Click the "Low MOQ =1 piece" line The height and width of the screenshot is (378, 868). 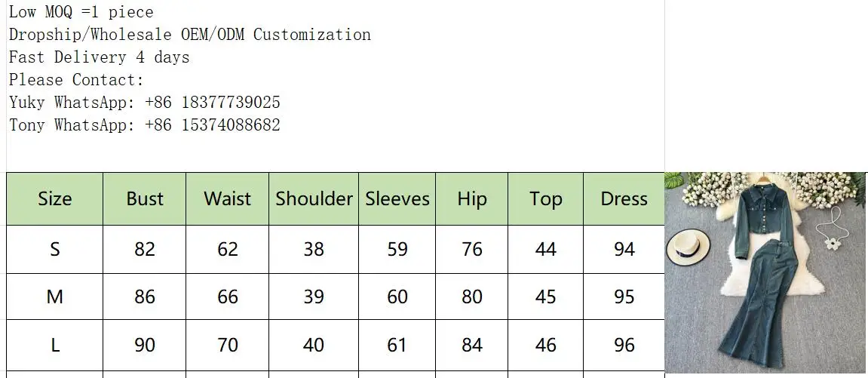tap(81, 12)
